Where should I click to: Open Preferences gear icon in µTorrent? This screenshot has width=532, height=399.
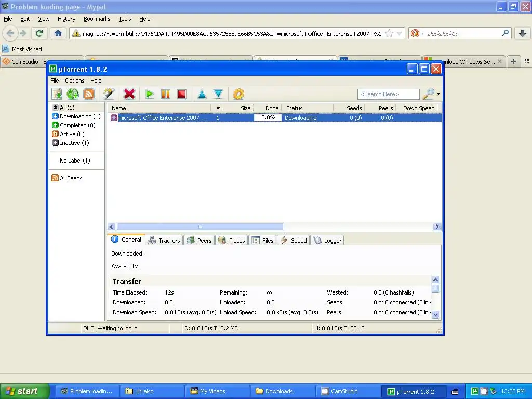(238, 94)
